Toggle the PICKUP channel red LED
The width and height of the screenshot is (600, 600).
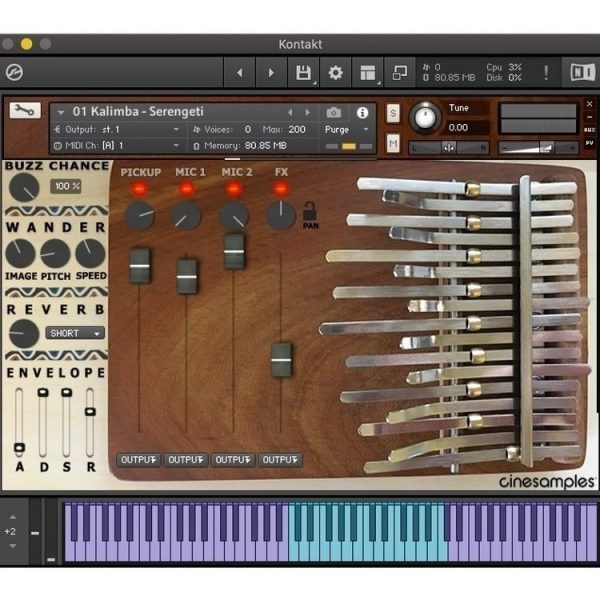click(x=140, y=189)
